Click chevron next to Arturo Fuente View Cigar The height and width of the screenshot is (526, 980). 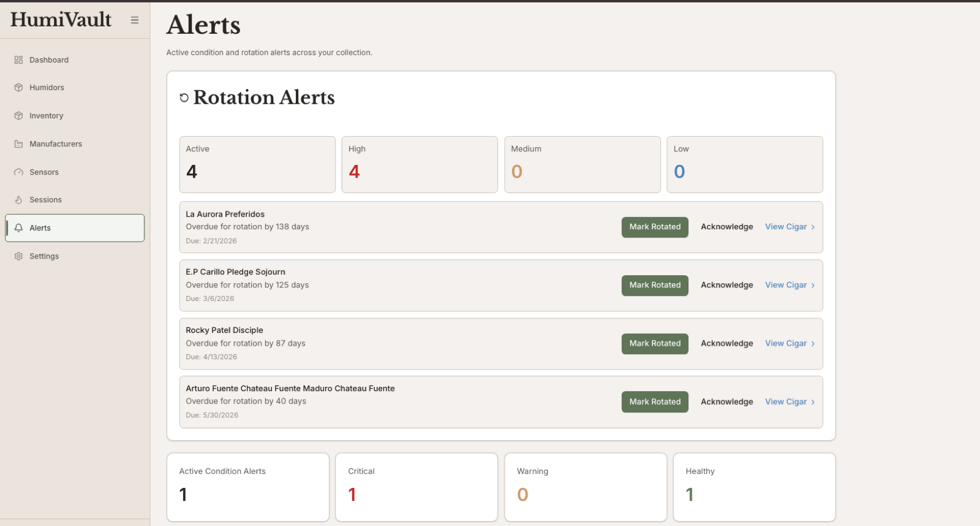point(813,402)
